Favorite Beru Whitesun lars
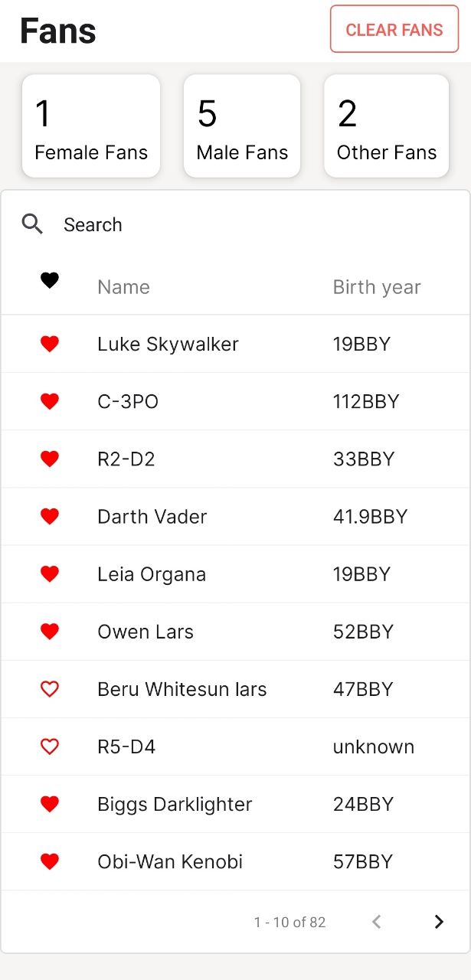This screenshot has height=980, width=471. (x=49, y=688)
